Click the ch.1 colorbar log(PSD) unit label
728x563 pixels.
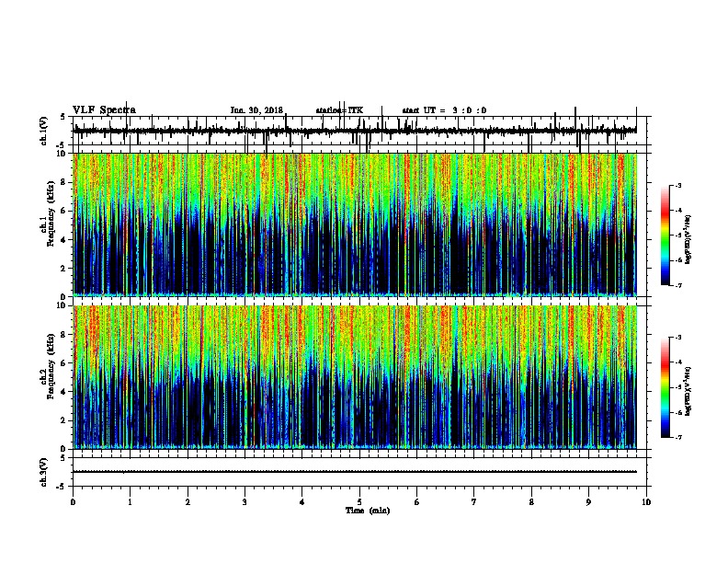pyautogui.click(x=688, y=240)
